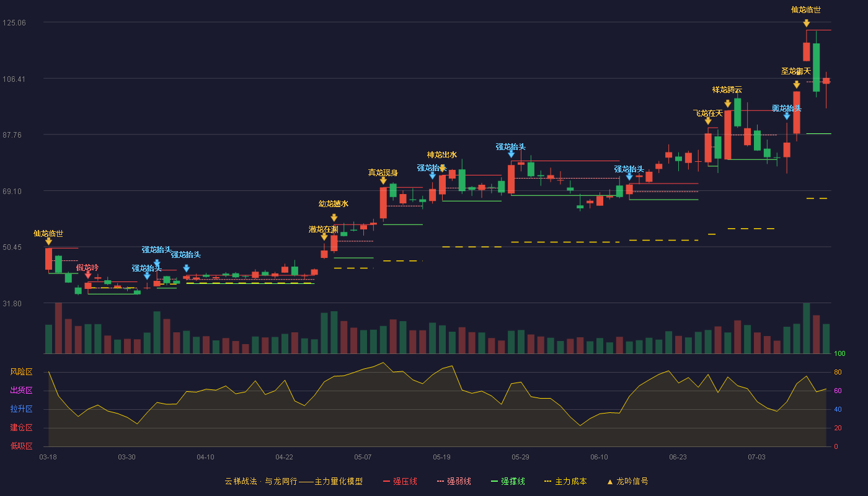
Task: Click the 04-22 date label
Action: 284,457
